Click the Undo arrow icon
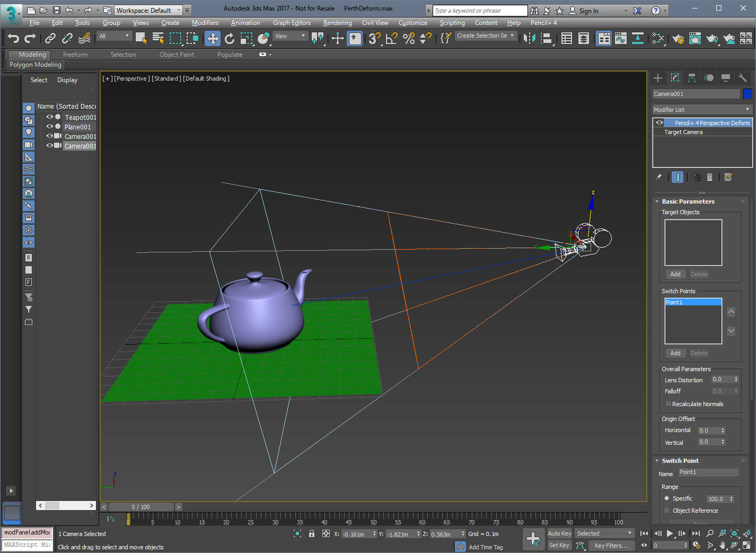The height and width of the screenshot is (553, 756). 13,38
